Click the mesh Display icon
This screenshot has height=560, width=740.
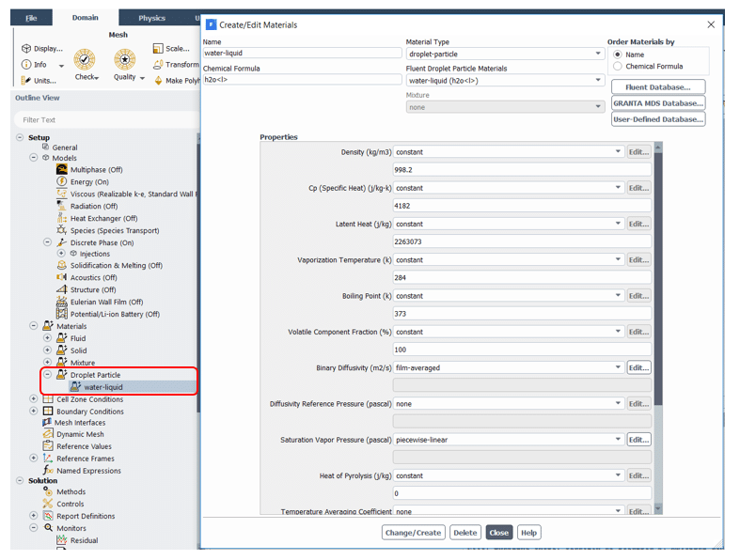coord(26,48)
